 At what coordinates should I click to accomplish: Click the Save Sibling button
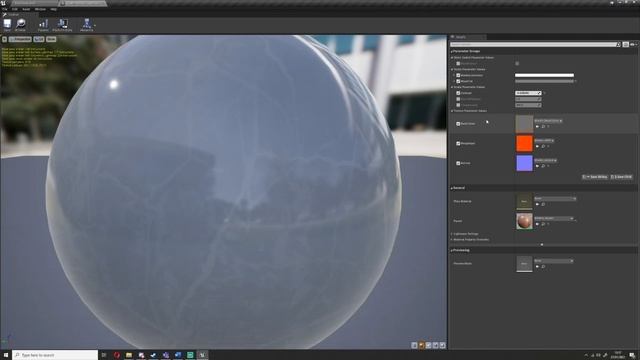[595, 177]
